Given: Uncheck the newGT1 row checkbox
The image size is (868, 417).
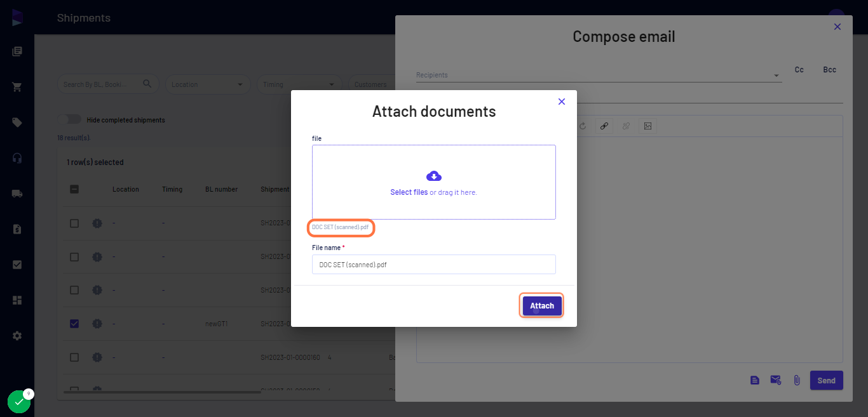Looking at the screenshot, I should (74, 324).
